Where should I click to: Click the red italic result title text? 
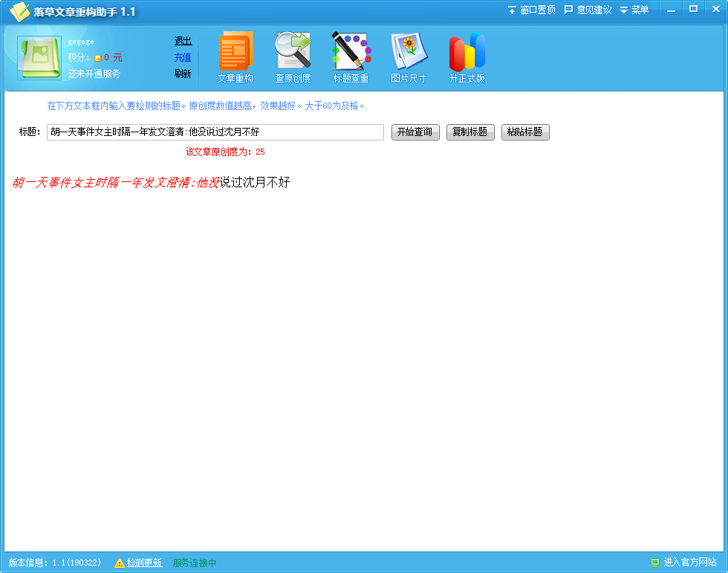116,183
